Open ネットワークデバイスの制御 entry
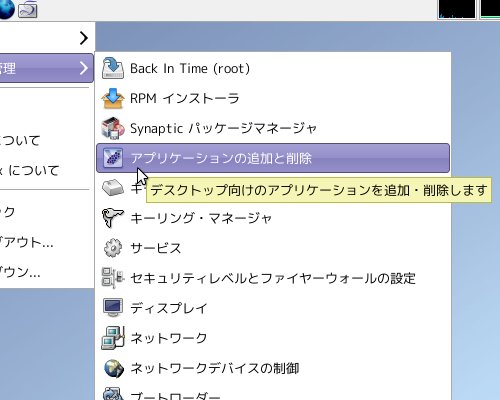This screenshot has width=500, height=400. pyautogui.click(x=273, y=368)
